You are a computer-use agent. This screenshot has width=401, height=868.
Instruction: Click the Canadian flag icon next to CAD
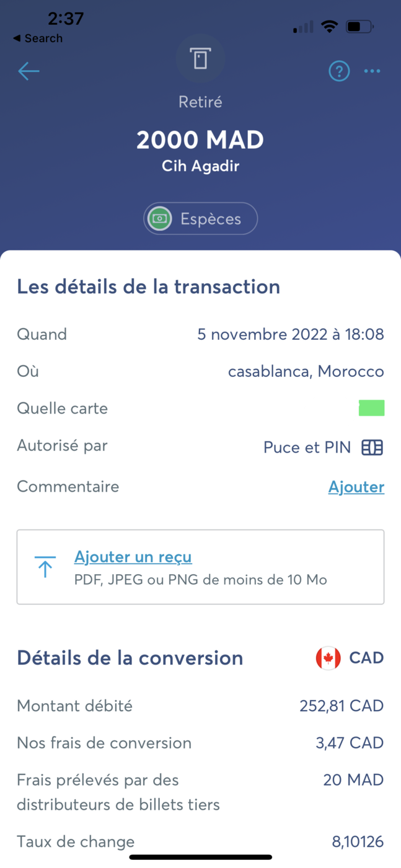[x=327, y=658]
